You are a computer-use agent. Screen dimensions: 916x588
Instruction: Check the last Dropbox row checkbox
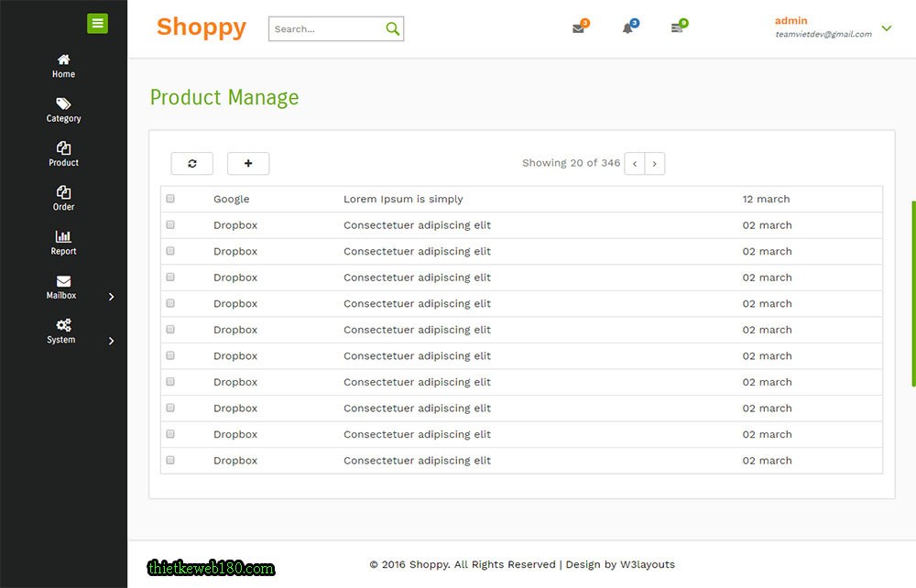pos(170,460)
